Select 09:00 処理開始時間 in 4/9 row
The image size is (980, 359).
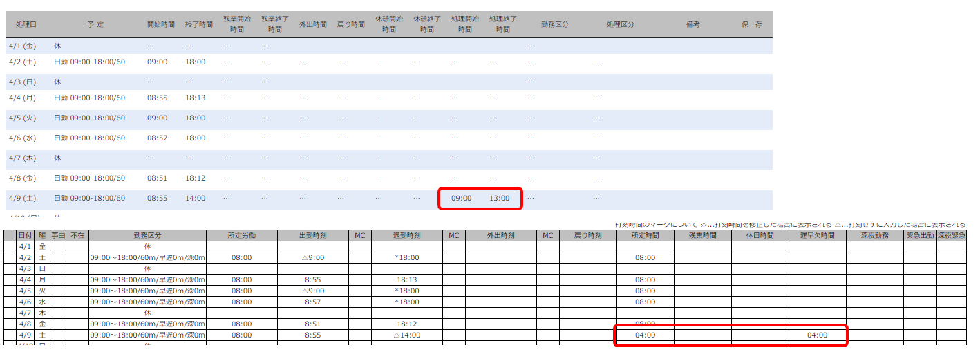point(461,199)
